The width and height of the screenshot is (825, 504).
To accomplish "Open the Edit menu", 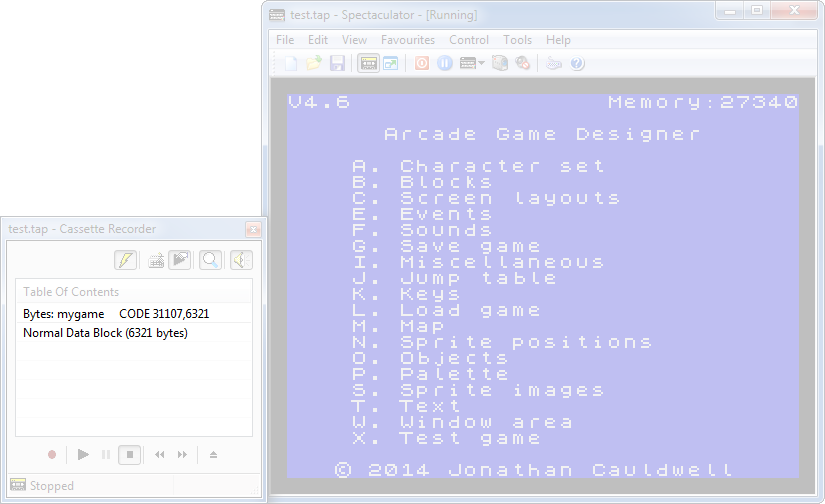I will click(318, 40).
